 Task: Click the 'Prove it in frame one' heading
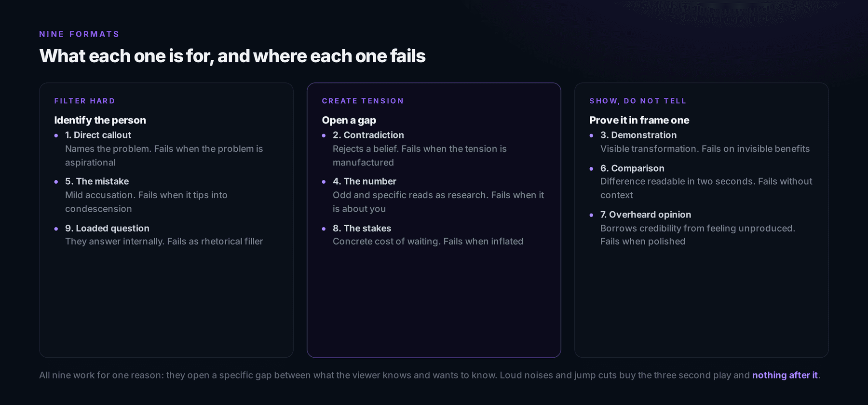point(639,120)
